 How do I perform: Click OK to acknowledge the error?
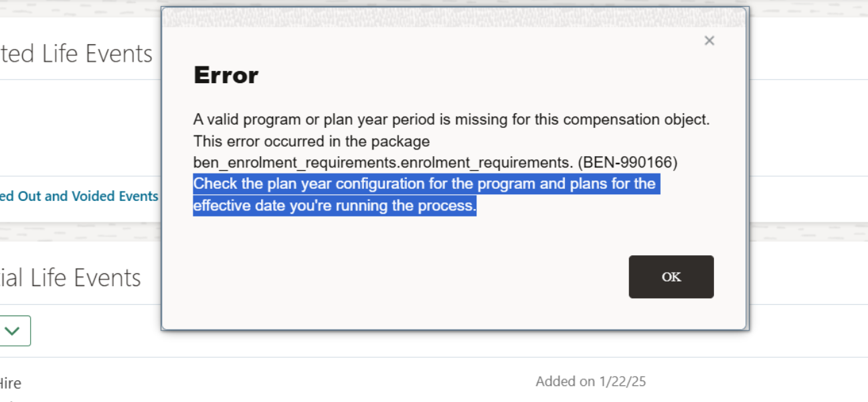pyautogui.click(x=671, y=277)
